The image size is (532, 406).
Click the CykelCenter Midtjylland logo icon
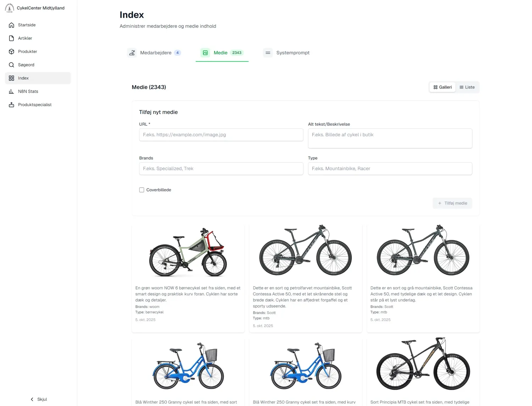(x=10, y=8)
